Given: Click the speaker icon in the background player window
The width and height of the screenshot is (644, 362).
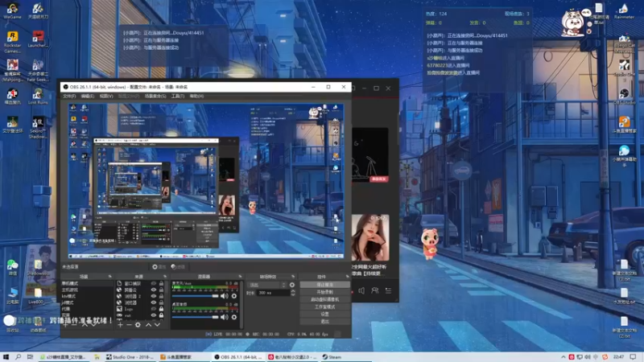Looking at the screenshot, I should coord(361,290).
